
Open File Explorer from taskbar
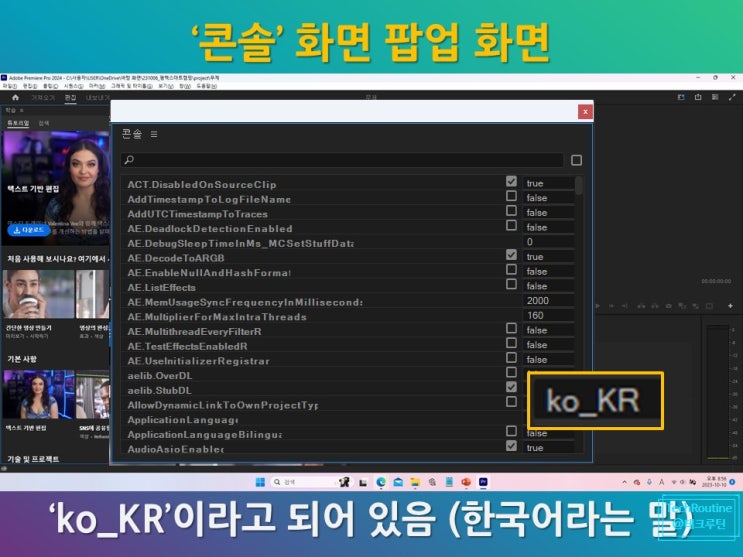click(x=415, y=482)
